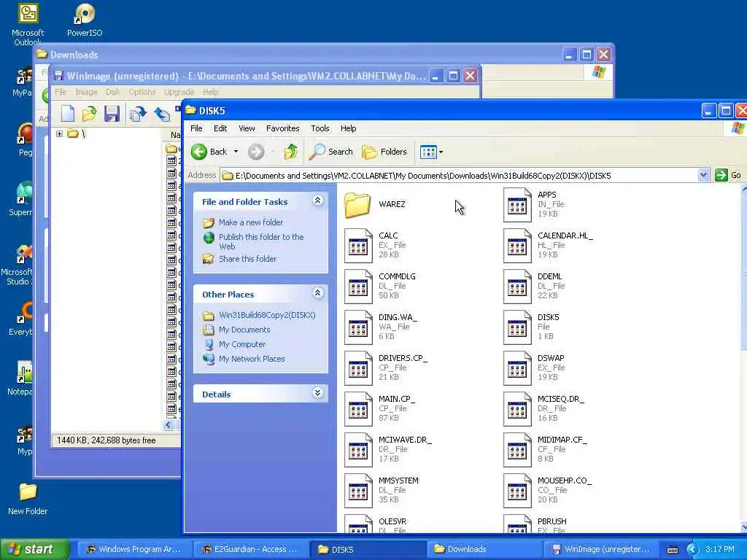Click the New image icon in WinImage
The height and width of the screenshot is (560, 747).
(68, 113)
